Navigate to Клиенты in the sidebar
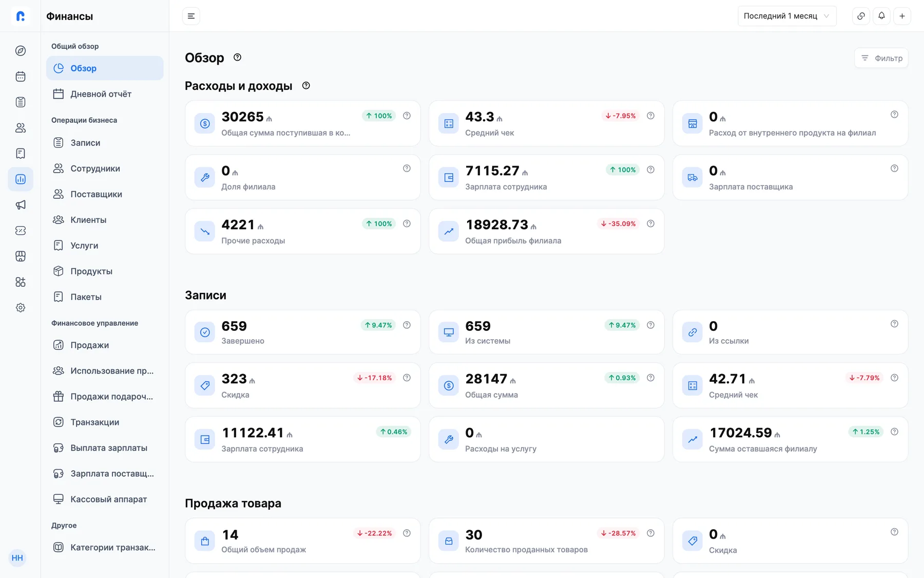 tap(105, 220)
